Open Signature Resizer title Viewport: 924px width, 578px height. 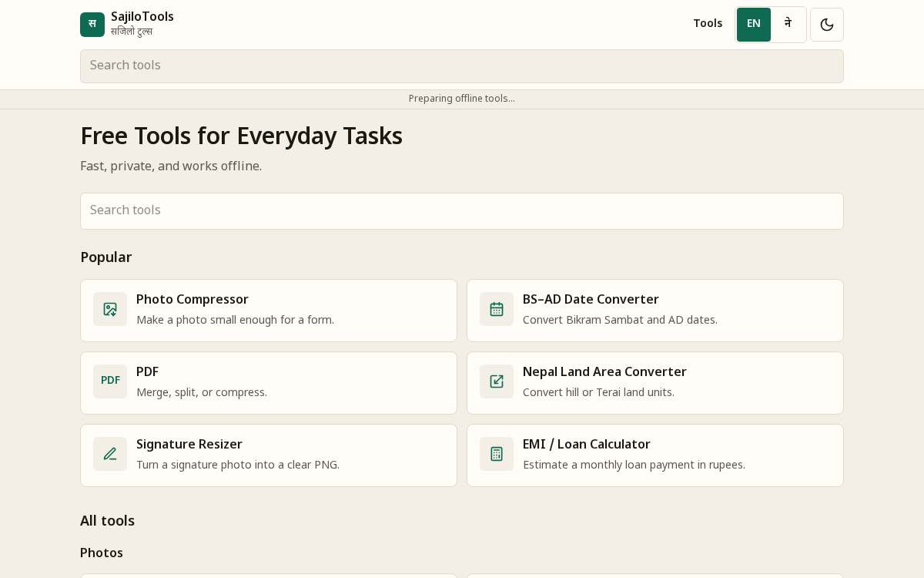point(189,444)
